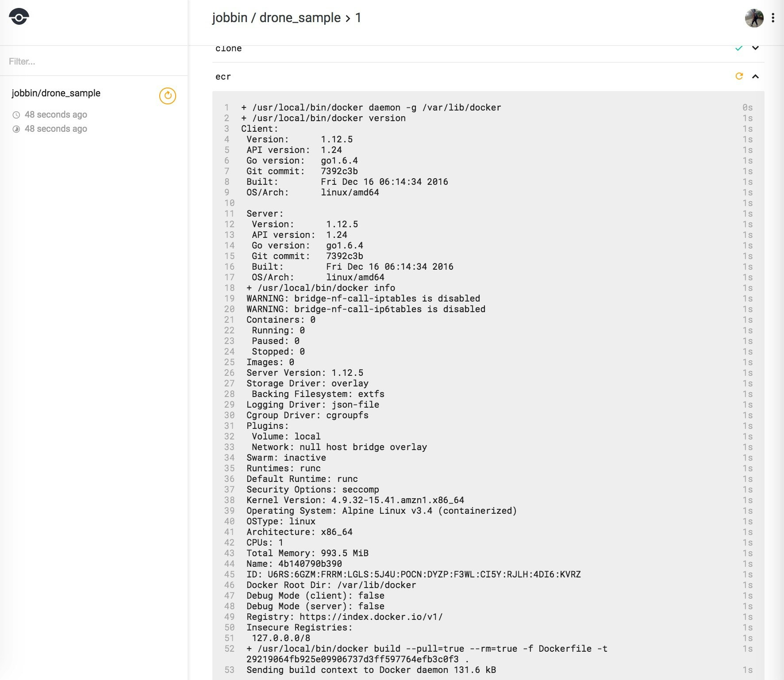Click 'WARNING: bridge-nf-call-iptables is disabled' line
784x680 pixels.
click(363, 298)
